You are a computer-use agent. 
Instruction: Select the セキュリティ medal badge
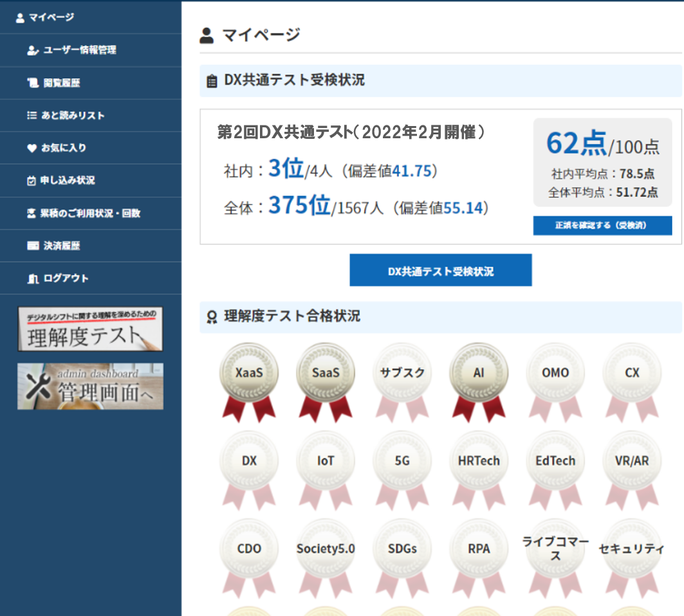[x=632, y=558]
